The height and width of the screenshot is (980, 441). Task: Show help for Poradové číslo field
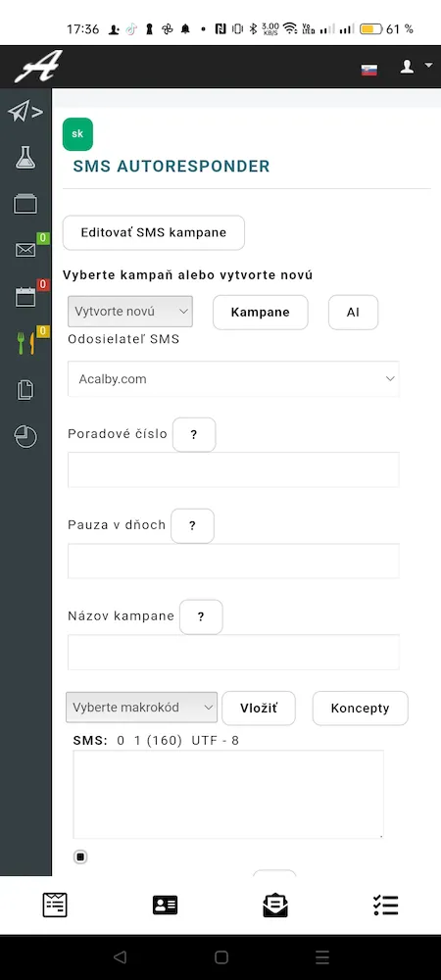point(194,434)
